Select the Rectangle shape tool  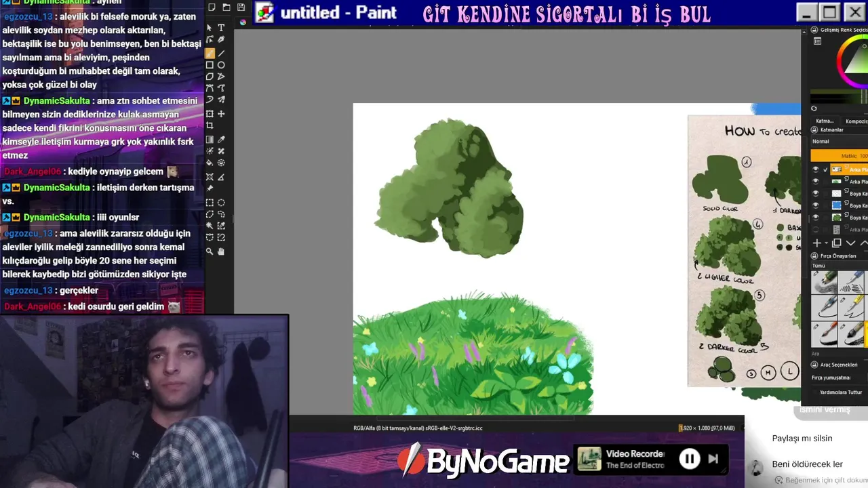click(210, 65)
